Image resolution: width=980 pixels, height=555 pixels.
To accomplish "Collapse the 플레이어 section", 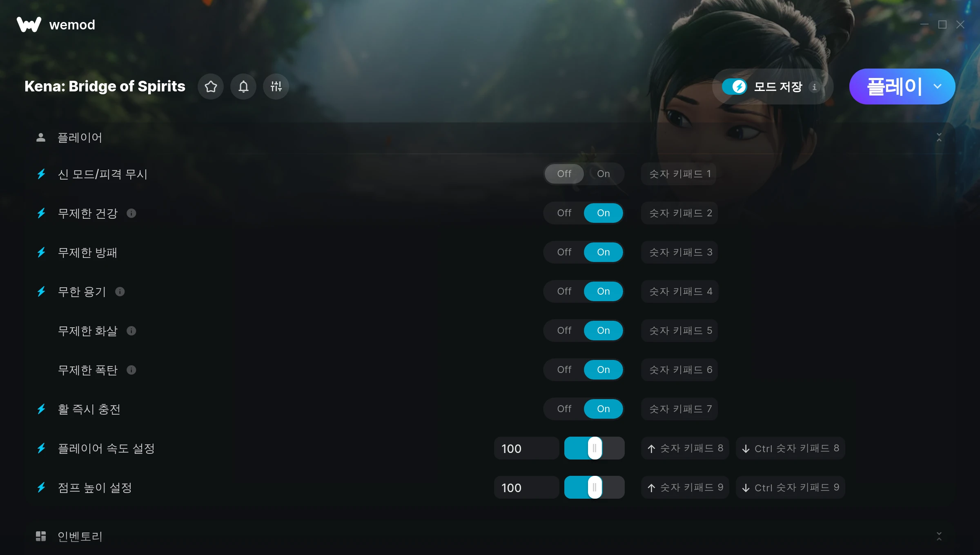I will point(939,138).
